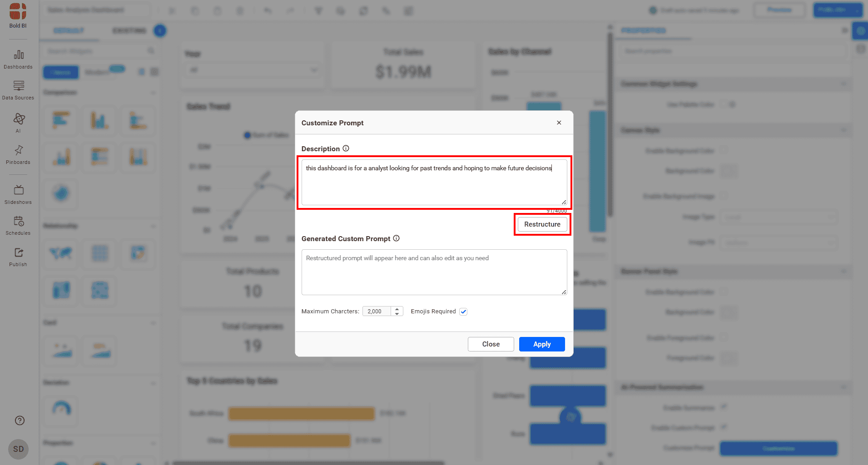The image size is (868, 465).
Task: Click the Bold BI logo
Action: (x=18, y=15)
